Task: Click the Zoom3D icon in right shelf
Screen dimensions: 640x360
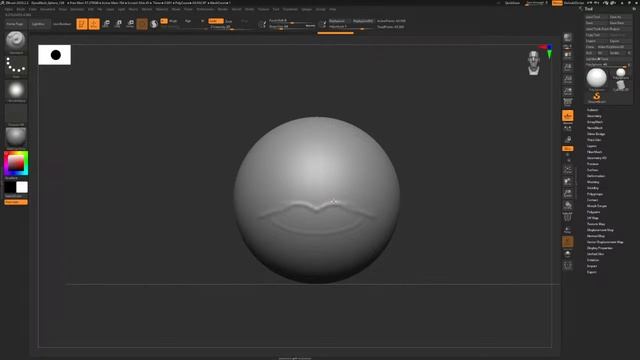Action: click(568, 193)
